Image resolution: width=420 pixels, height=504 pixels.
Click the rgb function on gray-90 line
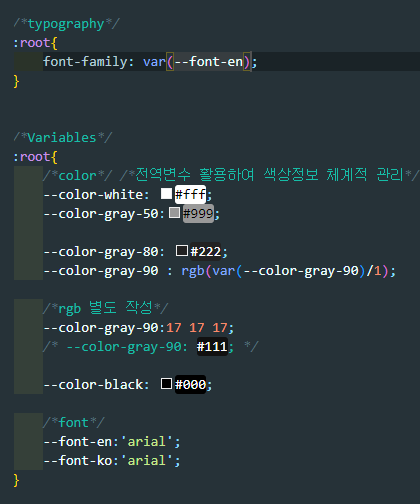click(193, 271)
